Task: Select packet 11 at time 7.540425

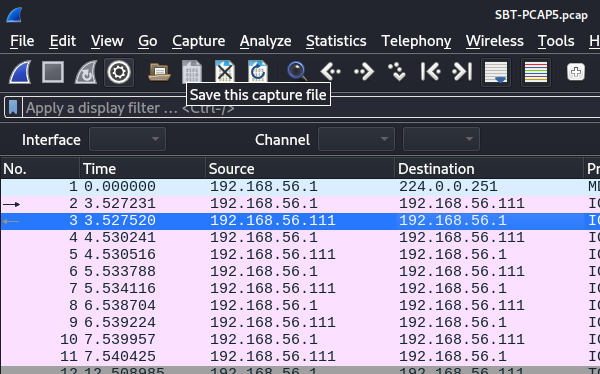Action: 300,356
